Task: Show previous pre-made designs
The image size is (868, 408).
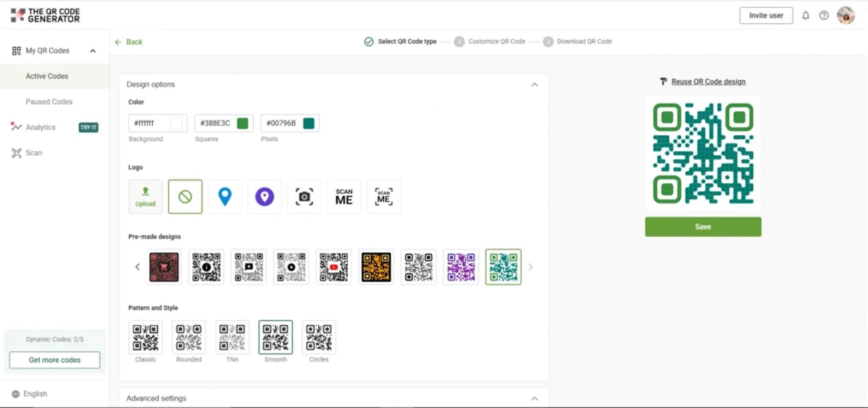Action: tap(137, 267)
